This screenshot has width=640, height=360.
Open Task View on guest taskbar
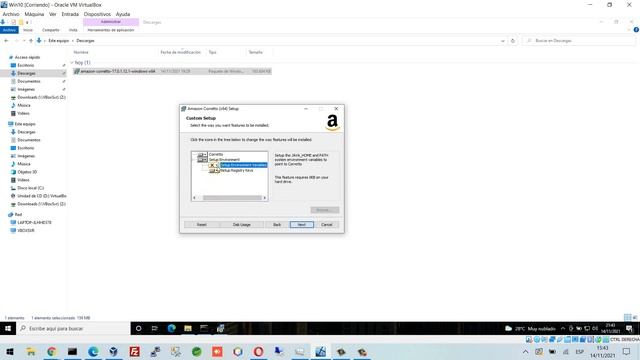(155, 329)
